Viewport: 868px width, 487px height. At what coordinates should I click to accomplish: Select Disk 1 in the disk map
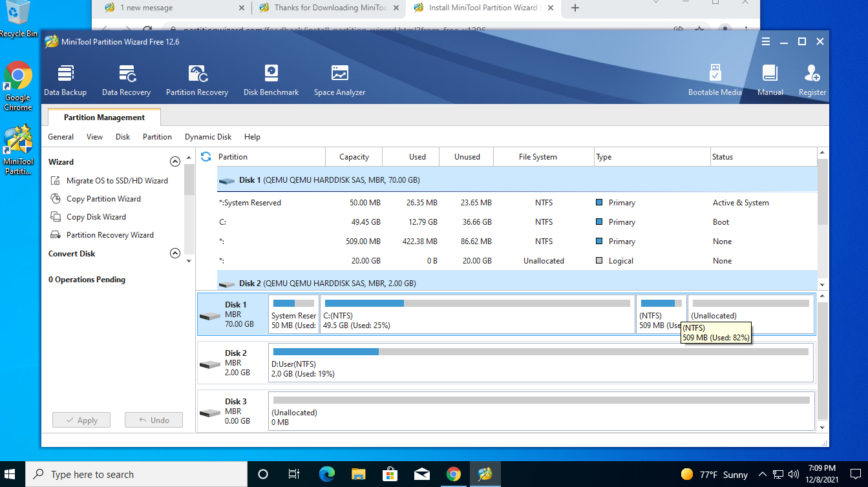[233, 314]
